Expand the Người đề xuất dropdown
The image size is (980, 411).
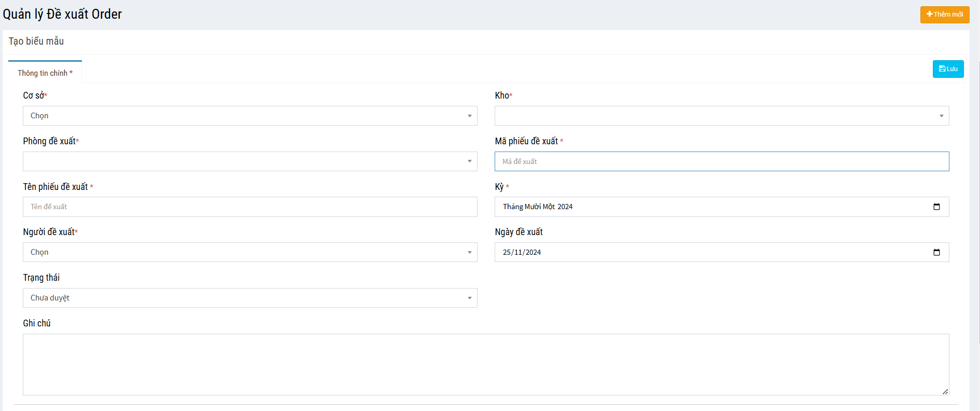tap(250, 252)
